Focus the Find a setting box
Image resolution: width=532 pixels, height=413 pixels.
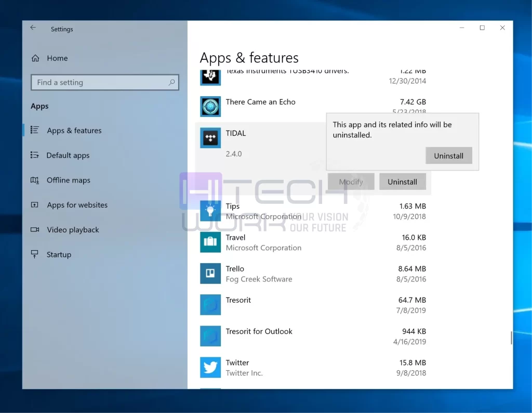tap(105, 82)
